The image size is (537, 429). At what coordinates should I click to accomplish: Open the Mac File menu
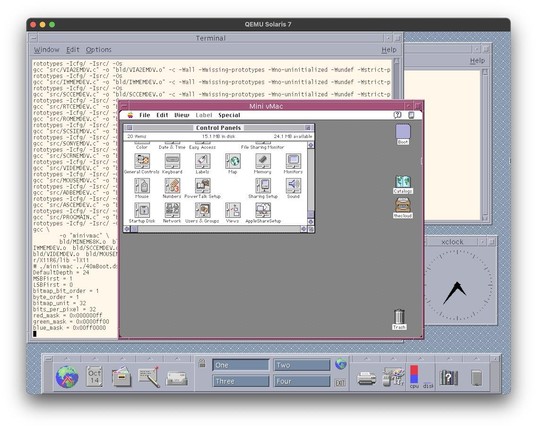click(145, 115)
